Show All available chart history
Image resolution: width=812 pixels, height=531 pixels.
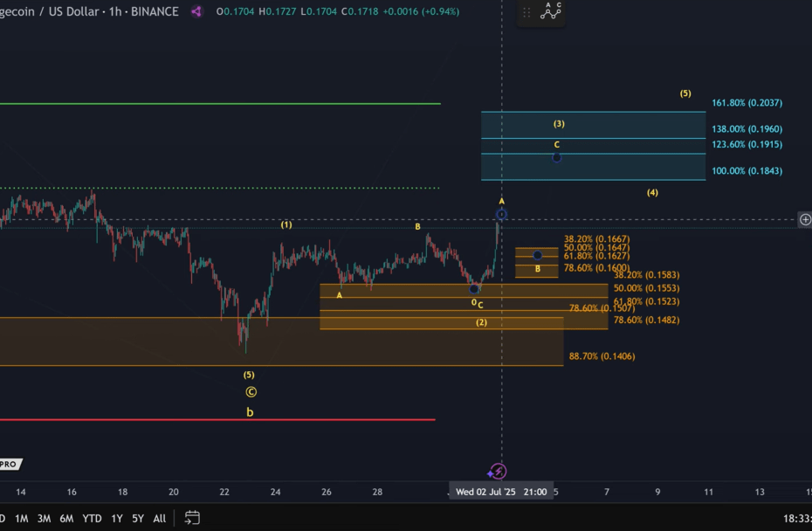[x=159, y=519]
